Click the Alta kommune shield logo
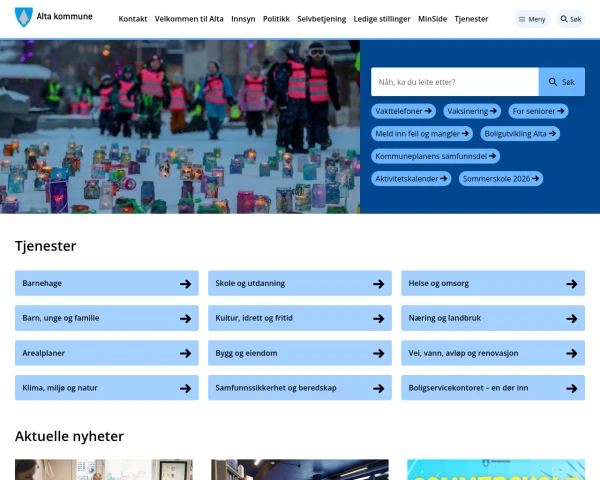This screenshot has height=480, width=600. coord(24,17)
